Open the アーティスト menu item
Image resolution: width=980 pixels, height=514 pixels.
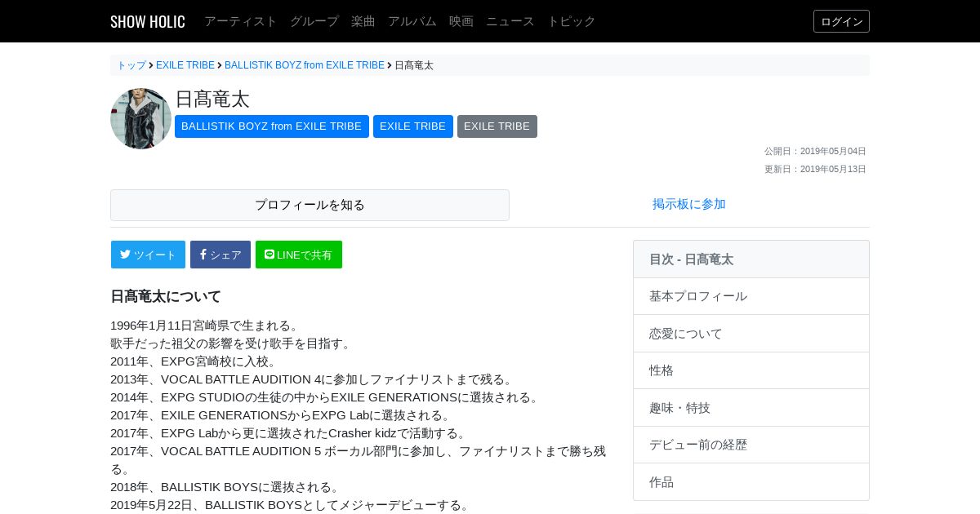[x=241, y=21]
